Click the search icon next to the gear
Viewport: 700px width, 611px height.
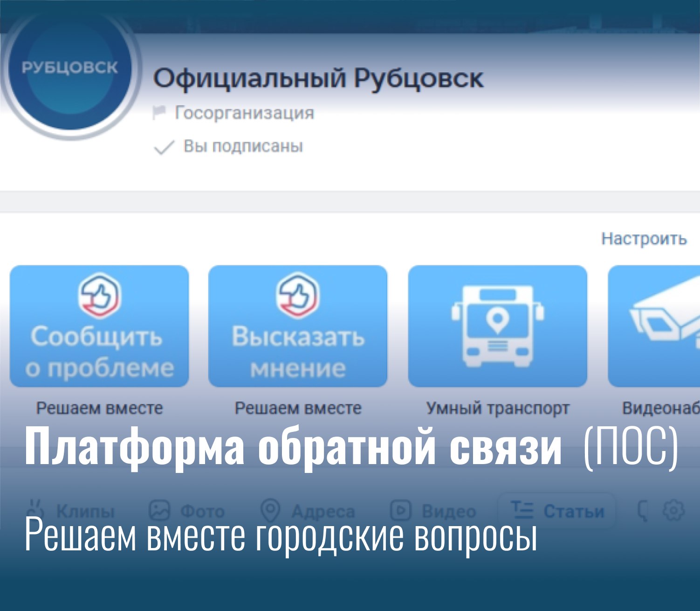tap(643, 511)
